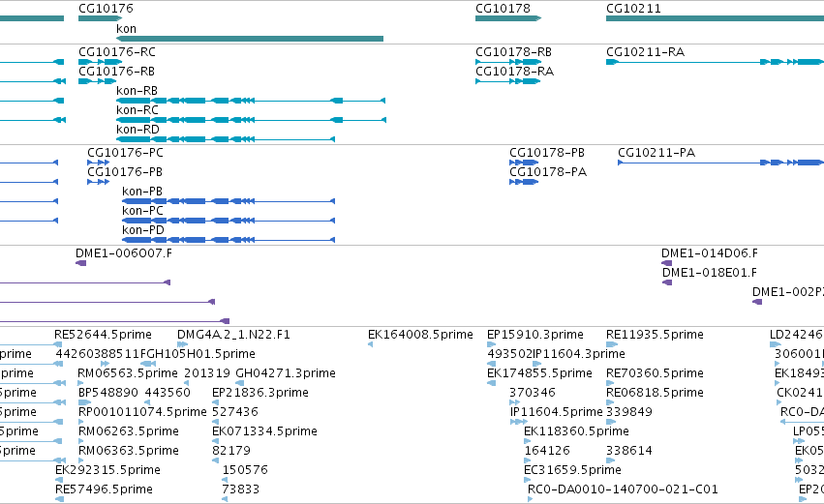Click the feature labeled 338614

click(x=629, y=451)
